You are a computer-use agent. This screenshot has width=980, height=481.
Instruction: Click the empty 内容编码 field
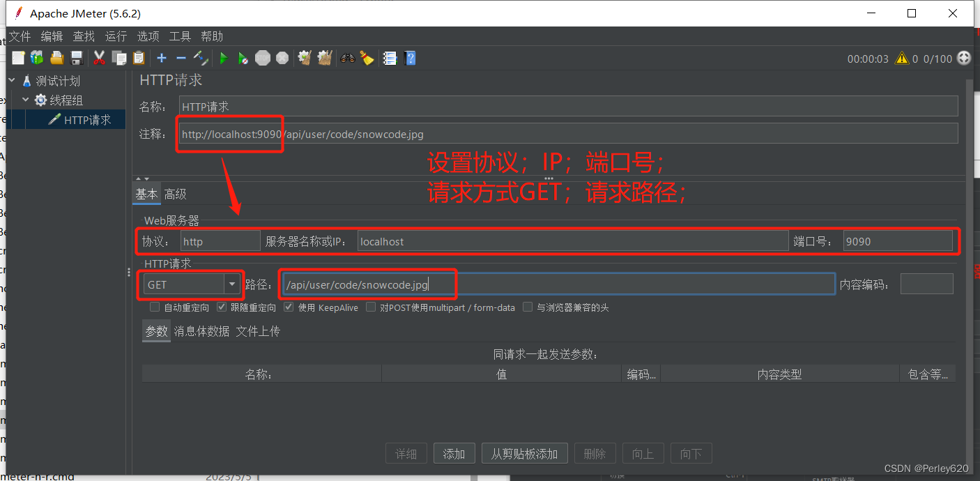coord(926,284)
